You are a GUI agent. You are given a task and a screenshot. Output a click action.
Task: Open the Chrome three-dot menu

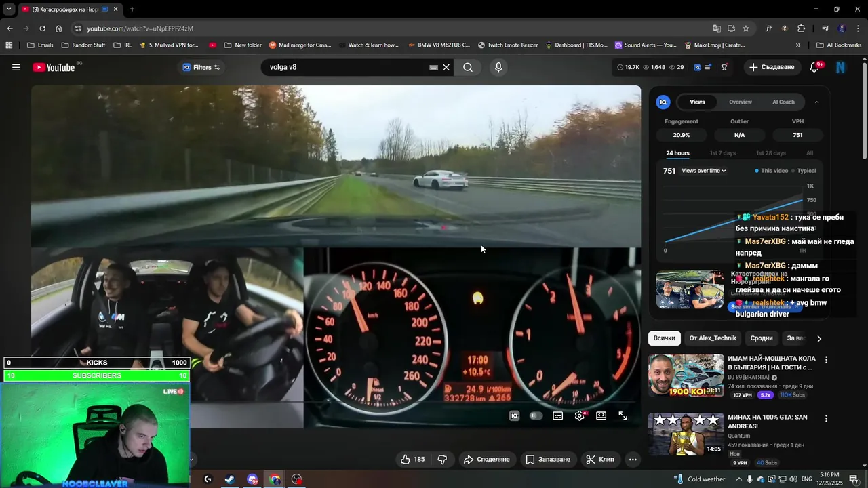pyautogui.click(x=858, y=28)
